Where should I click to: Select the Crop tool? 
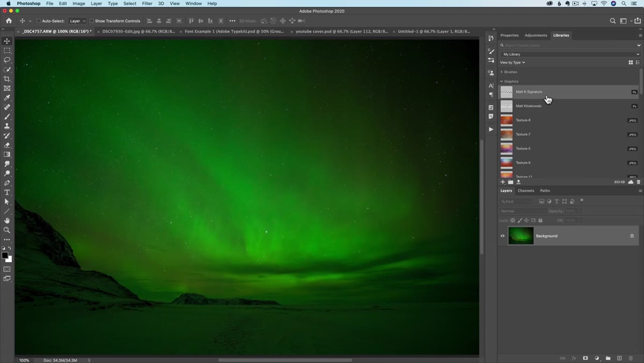(7, 79)
